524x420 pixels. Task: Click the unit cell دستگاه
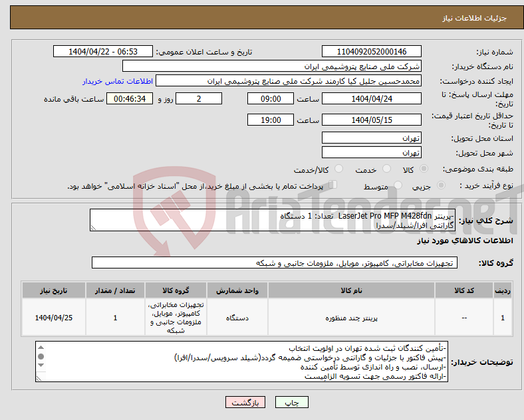(x=237, y=318)
